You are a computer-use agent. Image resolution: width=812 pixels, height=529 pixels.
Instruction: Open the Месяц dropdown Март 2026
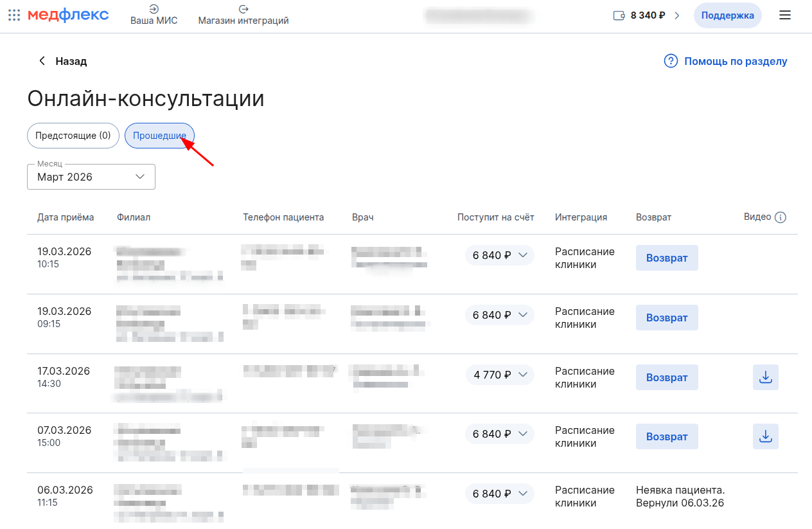tap(91, 177)
